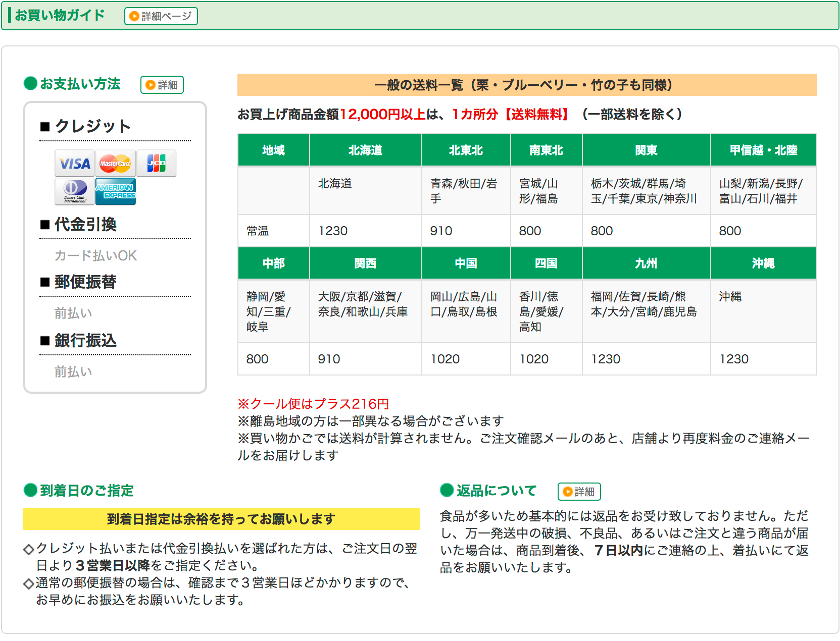Click the 栃木/茨城/群馬 prefecture cell
840x641 pixels.
(646, 191)
